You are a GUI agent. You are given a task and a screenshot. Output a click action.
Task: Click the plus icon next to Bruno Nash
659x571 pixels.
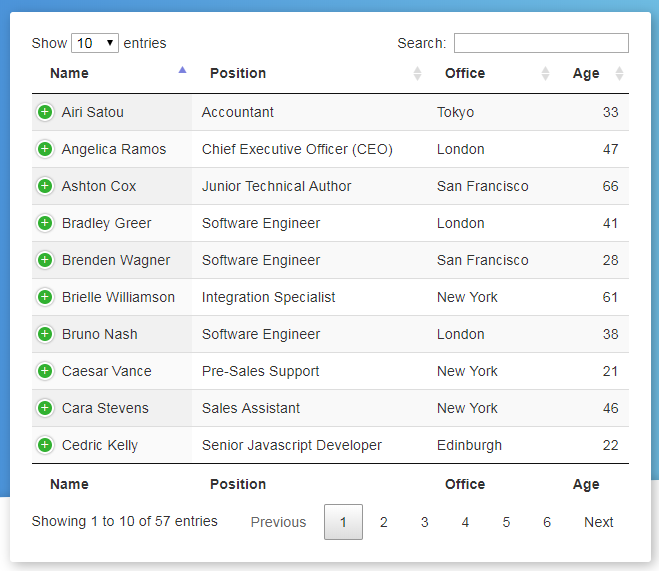pyautogui.click(x=45, y=334)
